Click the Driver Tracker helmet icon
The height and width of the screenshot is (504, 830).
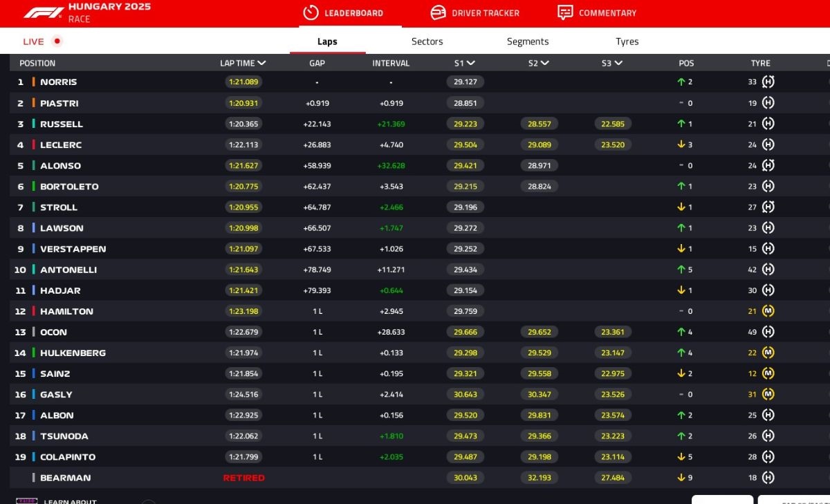click(438, 12)
